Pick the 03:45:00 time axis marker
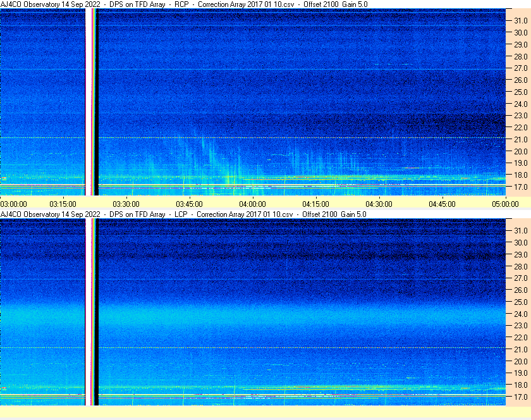The image size is (531, 420). (189, 204)
